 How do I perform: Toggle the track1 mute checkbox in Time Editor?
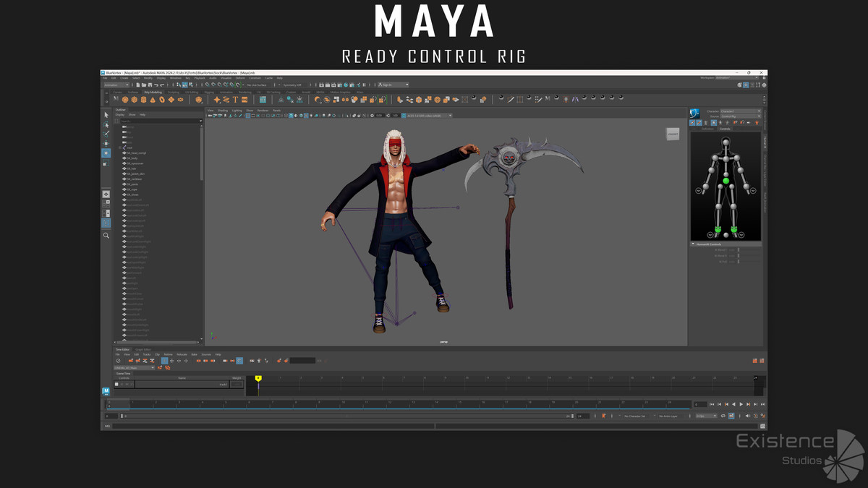(x=116, y=385)
